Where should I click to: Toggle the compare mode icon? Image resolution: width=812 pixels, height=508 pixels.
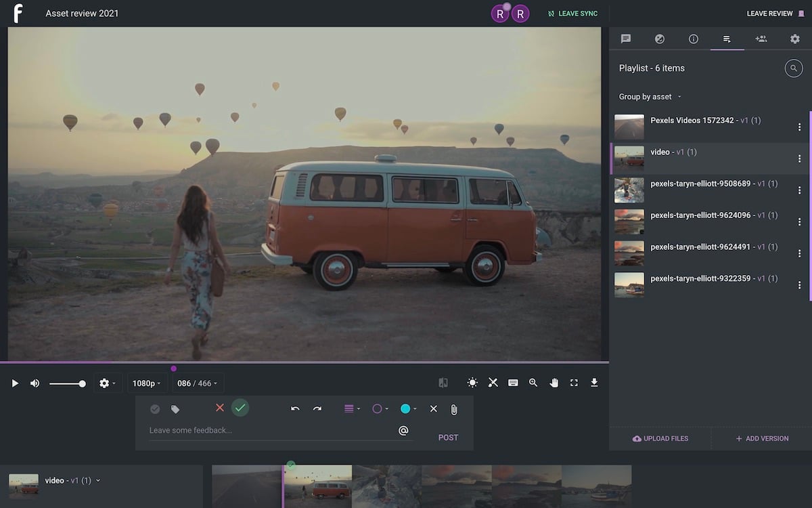(443, 383)
